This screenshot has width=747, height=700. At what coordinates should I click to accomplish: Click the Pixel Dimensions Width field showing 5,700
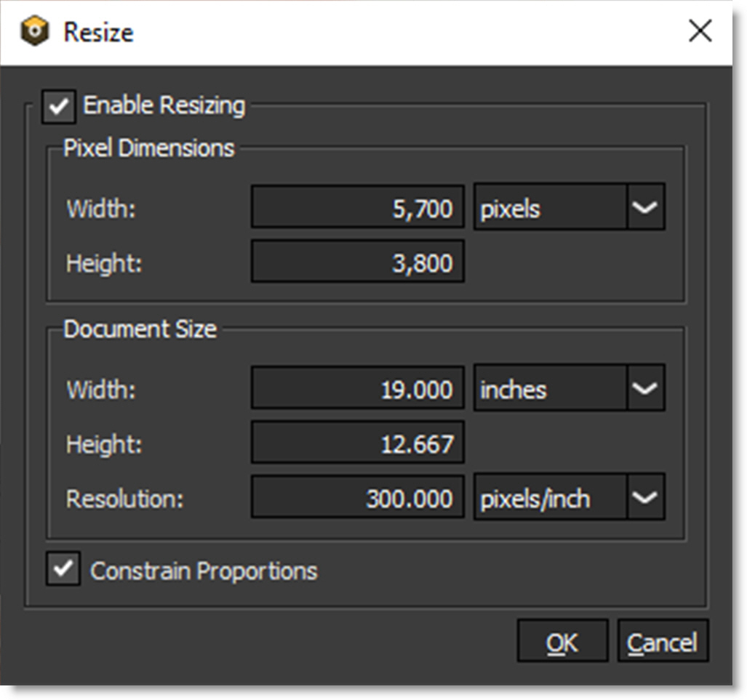[357, 208]
